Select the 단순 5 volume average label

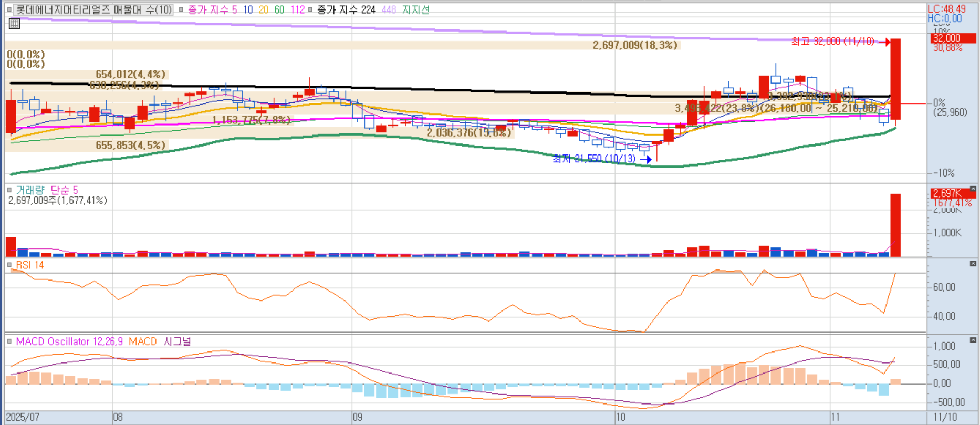(x=64, y=190)
